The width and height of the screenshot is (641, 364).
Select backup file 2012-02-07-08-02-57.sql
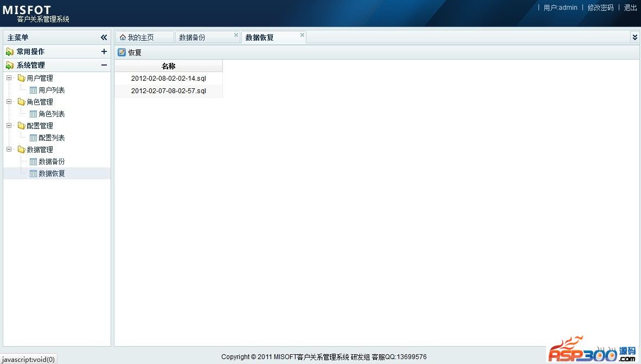169,90
